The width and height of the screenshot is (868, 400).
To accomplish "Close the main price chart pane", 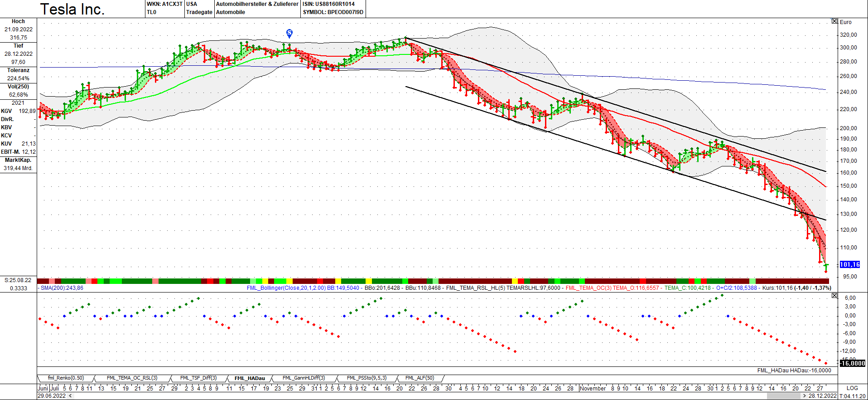I will 834,21.
